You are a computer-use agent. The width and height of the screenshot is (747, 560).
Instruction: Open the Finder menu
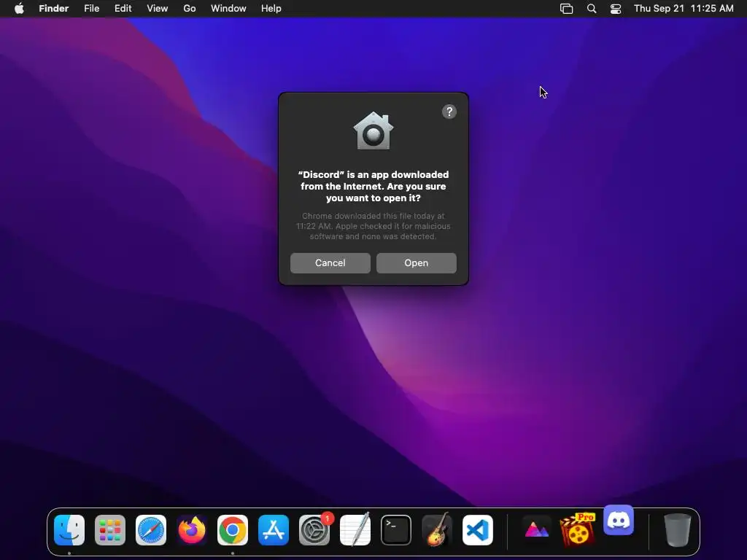[54, 8]
